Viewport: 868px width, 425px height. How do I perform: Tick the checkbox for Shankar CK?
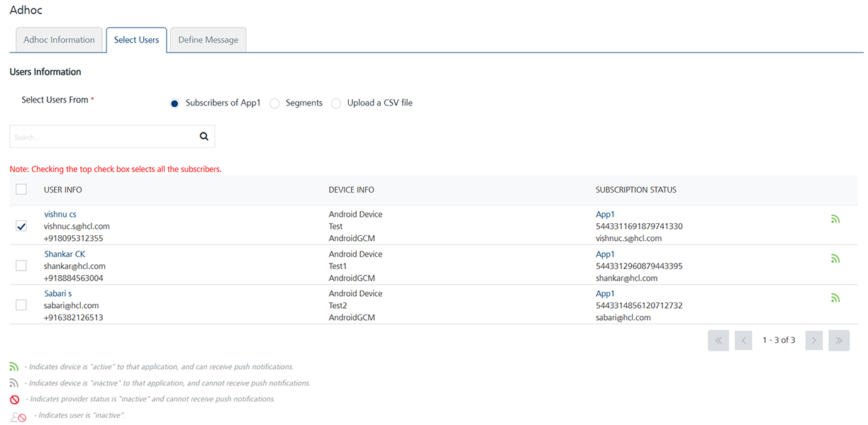point(21,266)
